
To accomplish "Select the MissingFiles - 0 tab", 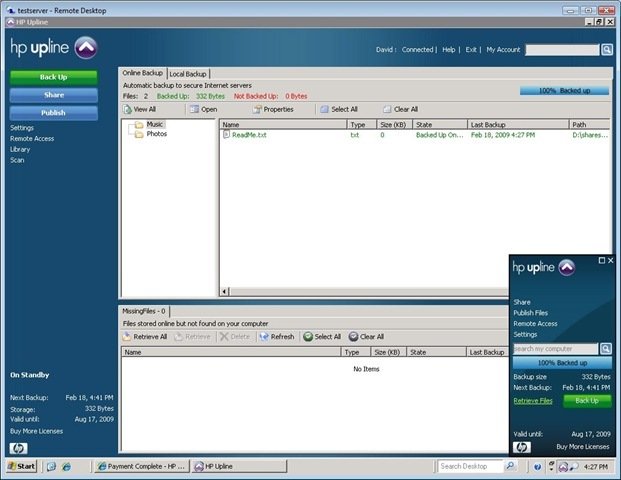I will point(144,311).
